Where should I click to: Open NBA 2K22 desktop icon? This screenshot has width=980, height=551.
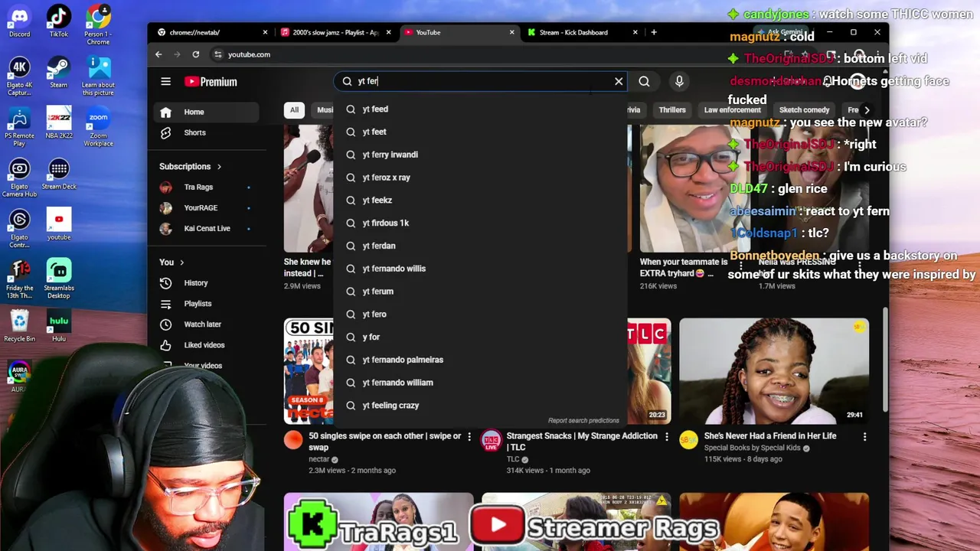click(x=58, y=122)
